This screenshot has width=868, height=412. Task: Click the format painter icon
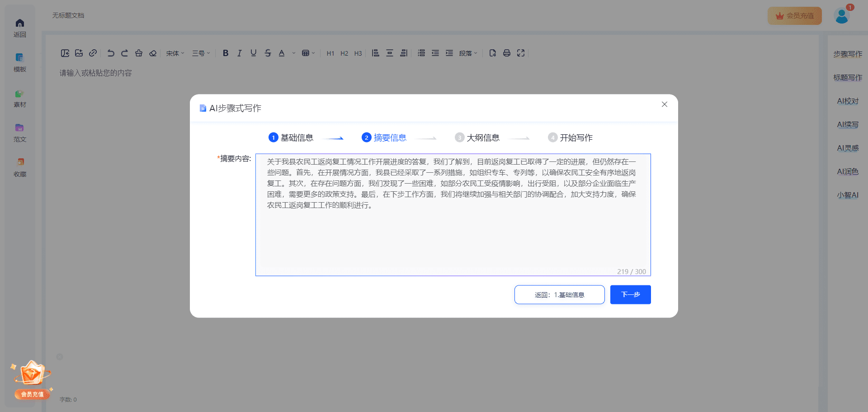pos(139,53)
